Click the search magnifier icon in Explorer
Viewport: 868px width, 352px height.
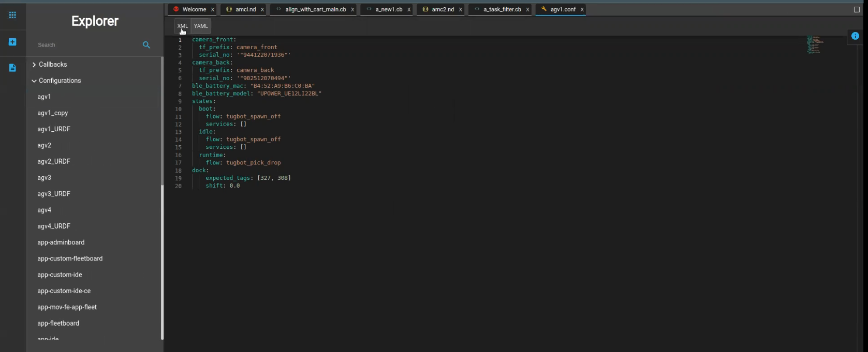click(146, 45)
